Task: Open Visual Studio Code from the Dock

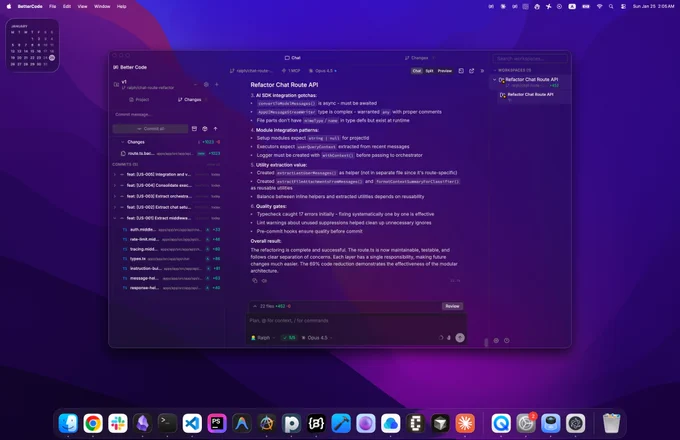Action: click(x=192, y=424)
